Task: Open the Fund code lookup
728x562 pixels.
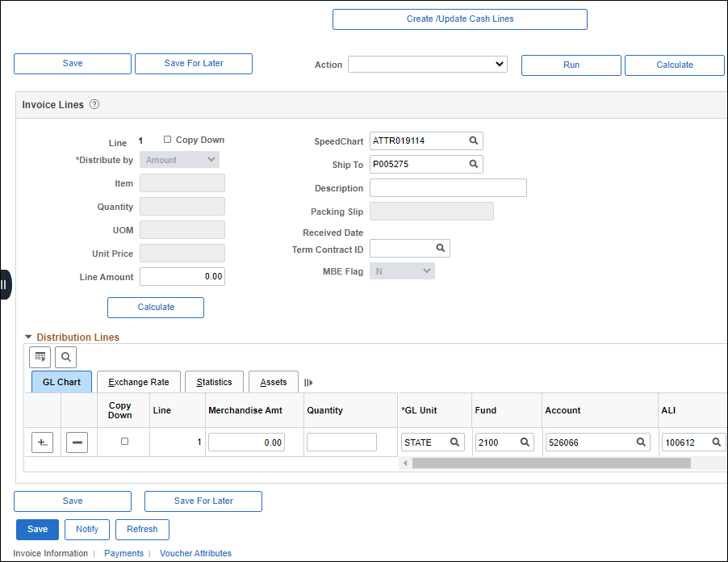Action: 525,442
